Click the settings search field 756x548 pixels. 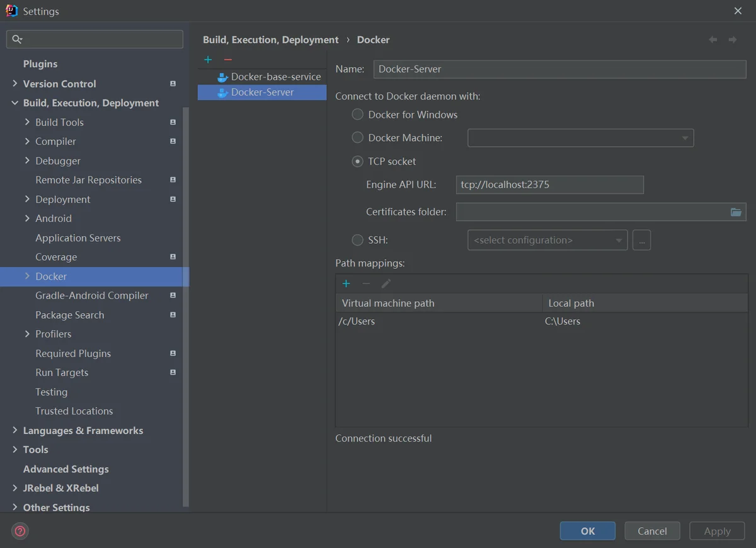(94, 39)
